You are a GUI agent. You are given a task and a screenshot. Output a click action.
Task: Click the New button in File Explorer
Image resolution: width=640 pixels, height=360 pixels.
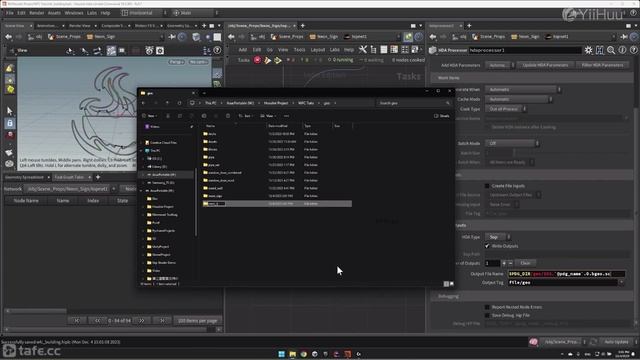[150, 116]
